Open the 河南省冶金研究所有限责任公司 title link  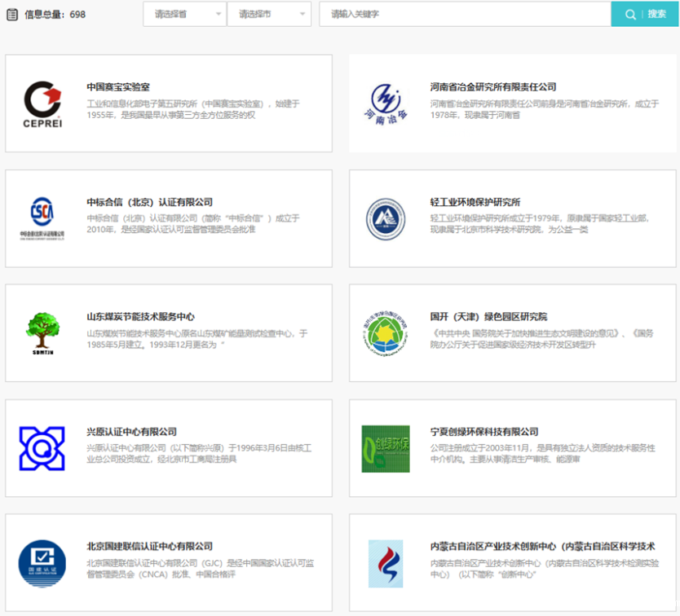click(x=493, y=87)
